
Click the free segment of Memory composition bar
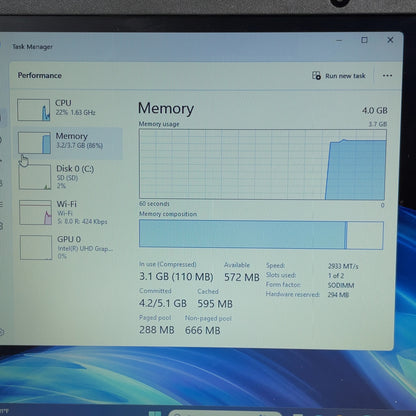(365, 235)
